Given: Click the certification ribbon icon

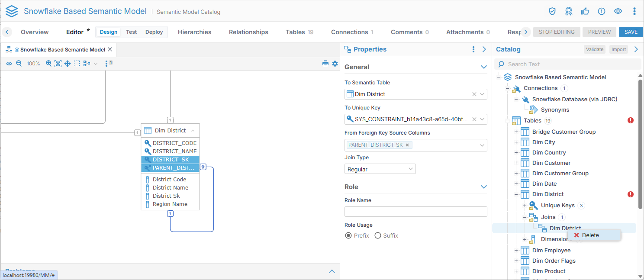Looking at the screenshot, I should [569, 11].
